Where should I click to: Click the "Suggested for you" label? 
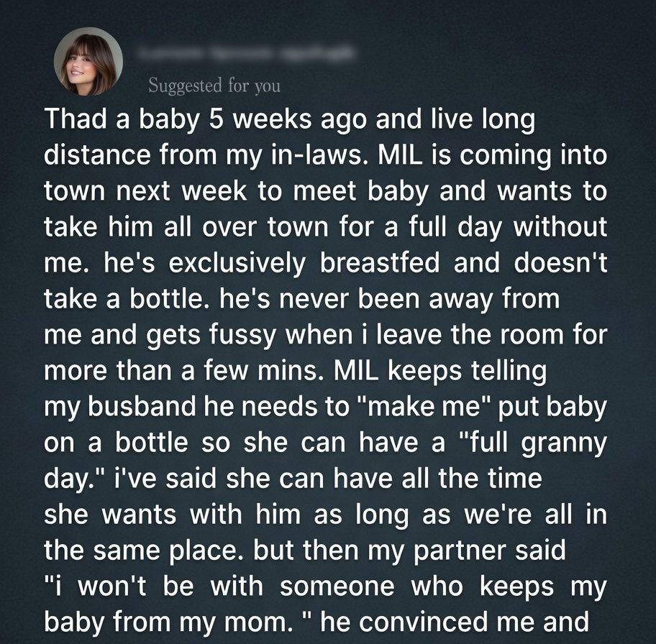pyautogui.click(x=214, y=86)
